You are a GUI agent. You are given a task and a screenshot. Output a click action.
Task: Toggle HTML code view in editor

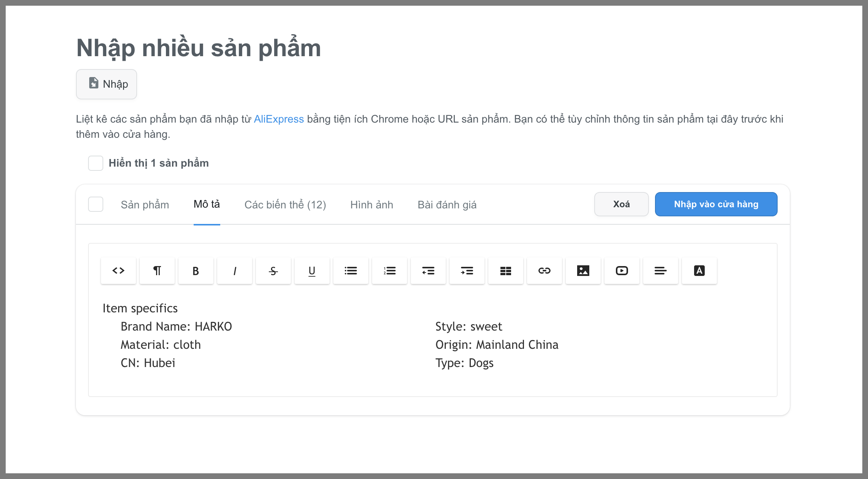[118, 271]
